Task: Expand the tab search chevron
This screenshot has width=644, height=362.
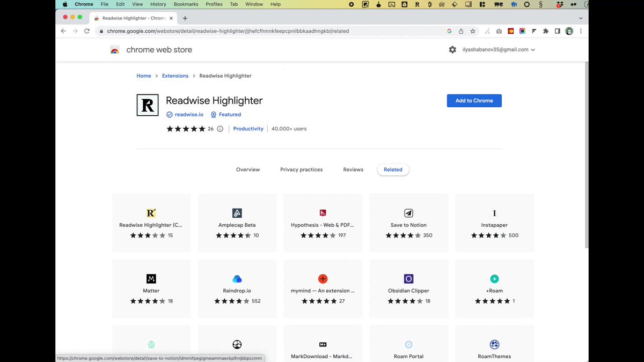Action: pyautogui.click(x=580, y=18)
